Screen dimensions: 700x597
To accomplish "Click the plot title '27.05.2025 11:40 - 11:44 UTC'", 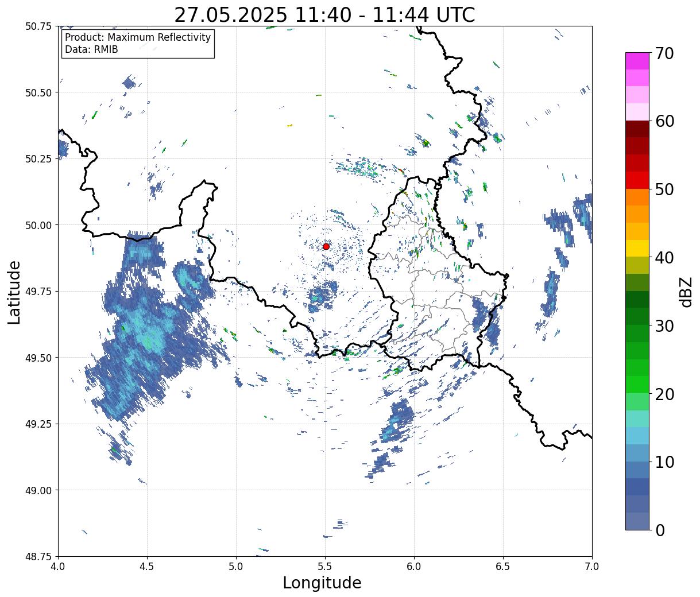I will point(324,14).
